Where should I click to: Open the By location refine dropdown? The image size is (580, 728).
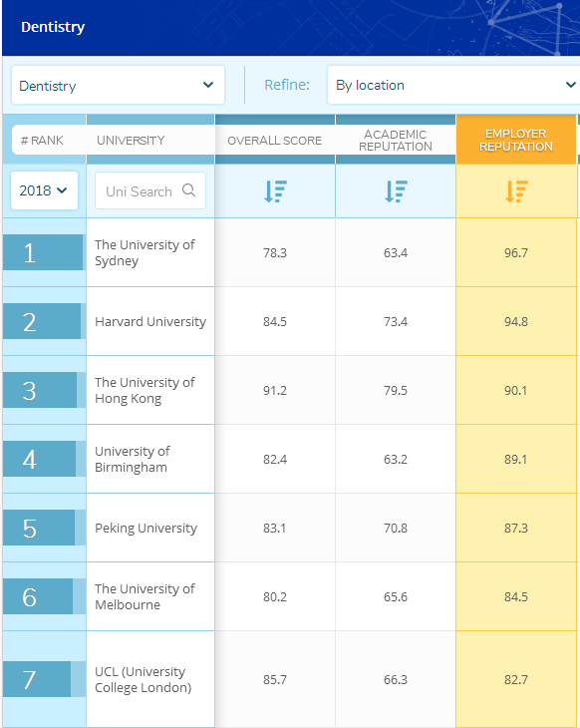click(453, 85)
